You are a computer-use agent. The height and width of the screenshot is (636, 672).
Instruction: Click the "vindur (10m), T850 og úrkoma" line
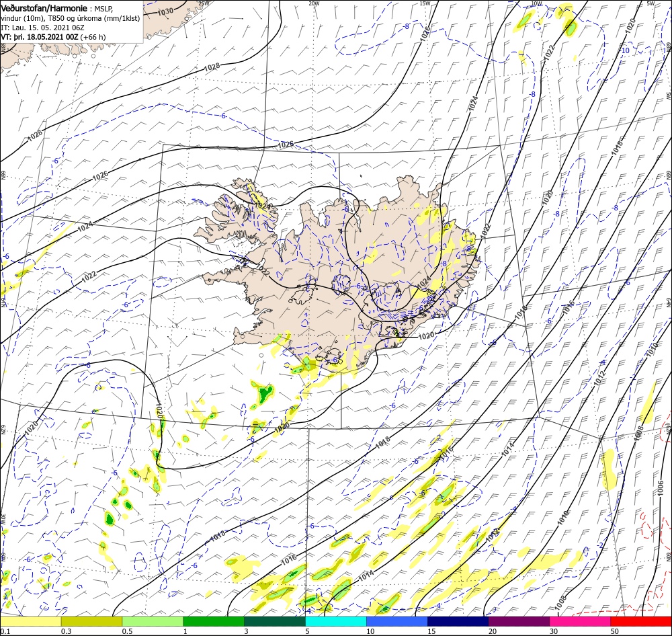[71, 18]
